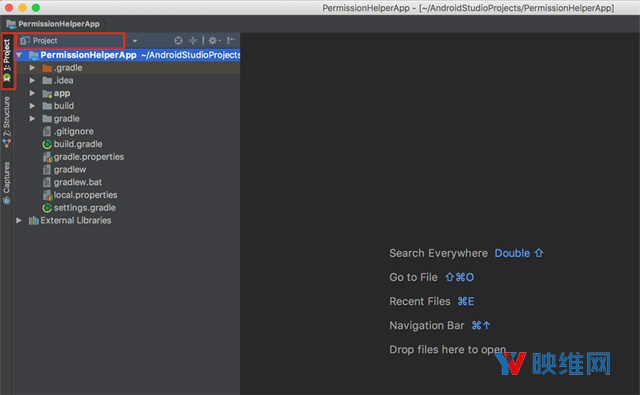Click the Project view dropdown arrow
This screenshot has height=395, width=640.
[x=135, y=41]
